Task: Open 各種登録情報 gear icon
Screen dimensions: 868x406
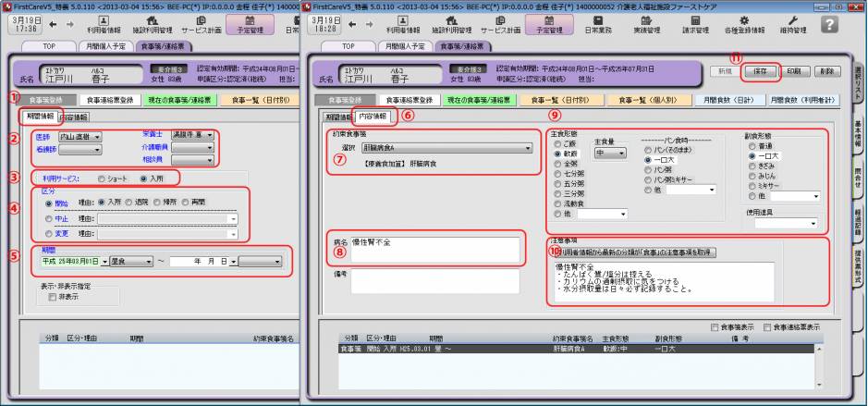Action: pyautogui.click(x=752, y=25)
